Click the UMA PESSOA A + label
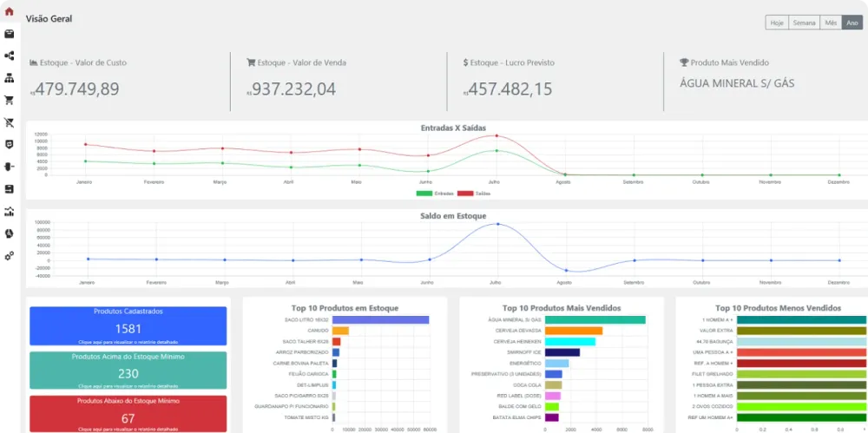This screenshot has height=433, width=868. click(x=713, y=352)
